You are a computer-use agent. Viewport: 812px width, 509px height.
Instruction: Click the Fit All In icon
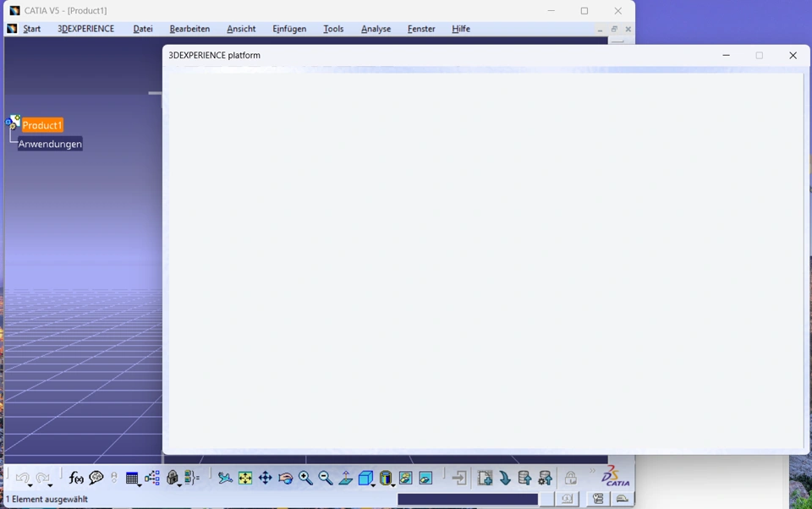(245, 478)
